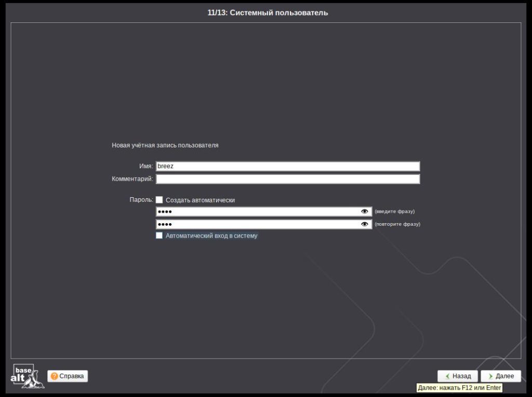Reveal the password in the 'введите фразу' field
Screen dimensions: 532x397
[365, 212]
